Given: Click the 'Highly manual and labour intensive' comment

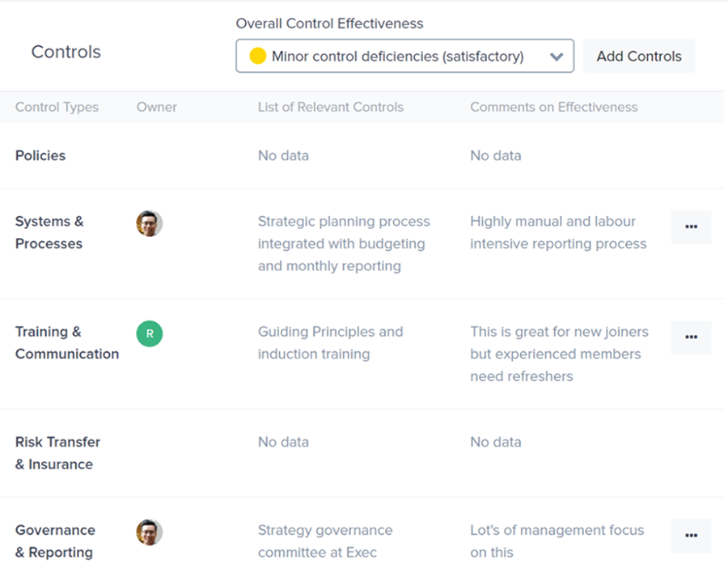Looking at the screenshot, I should [558, 232].
